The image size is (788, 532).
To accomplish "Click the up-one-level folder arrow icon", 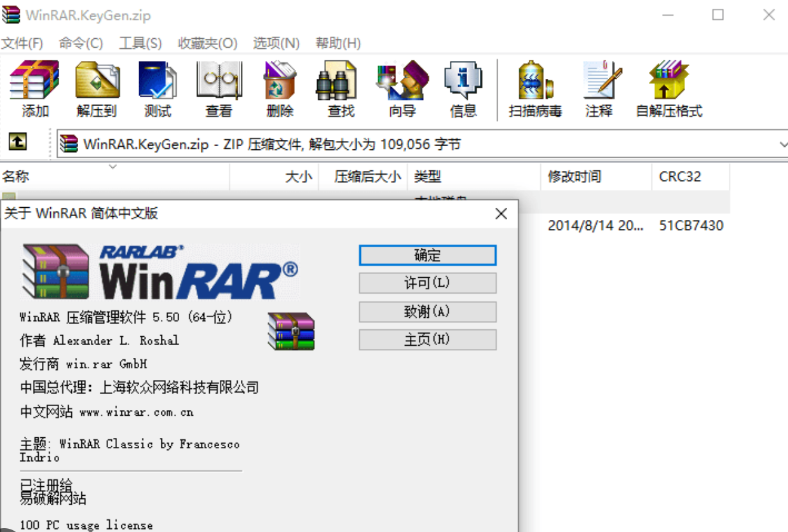I will pos(18,142).
